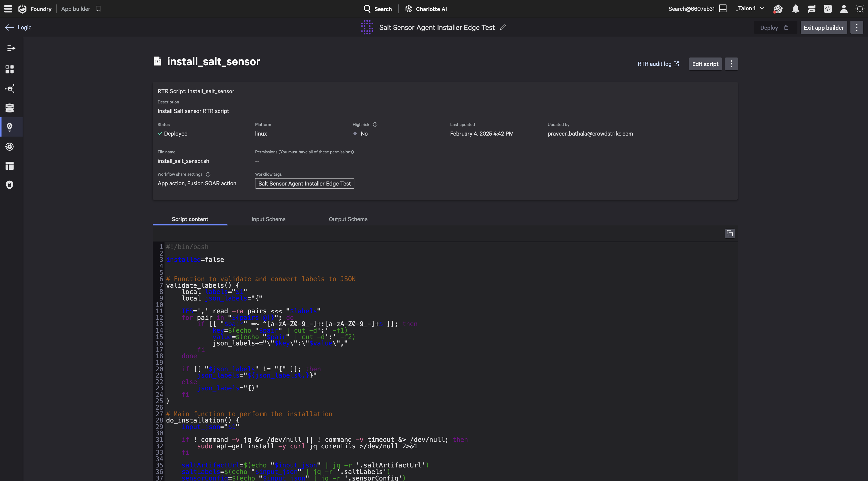Screen dimensions: 868x481
Task: Open the Logic lightbulb sidebar icon
Action: point(10,127)
